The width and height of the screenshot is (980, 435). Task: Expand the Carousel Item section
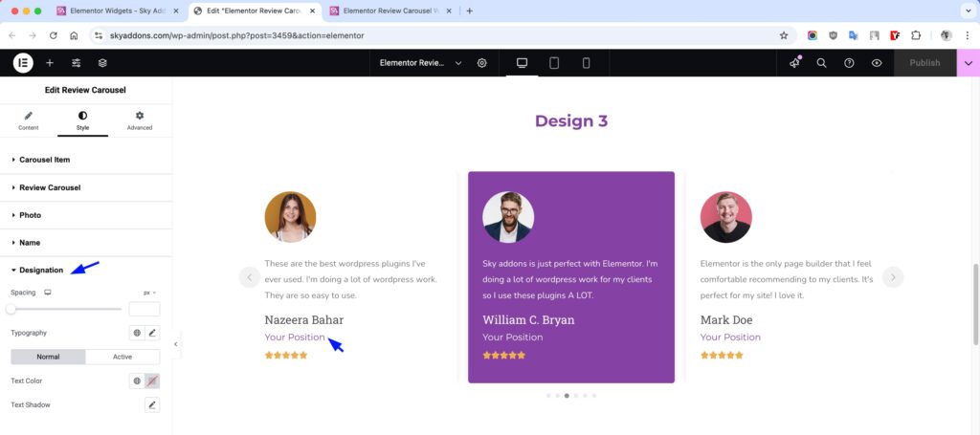pos(85,160)
